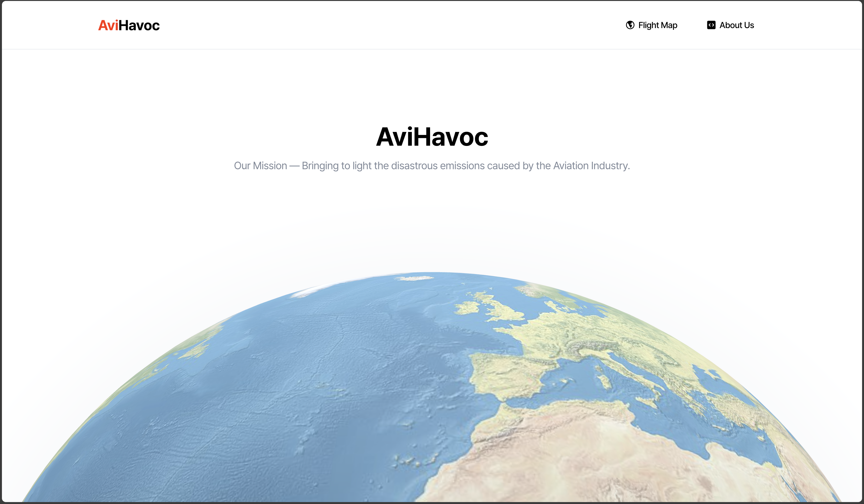Click the Our Mission subtitle text
Image resolution: width=864 pixels, height=504 pixels.
(x=432, y=166)
